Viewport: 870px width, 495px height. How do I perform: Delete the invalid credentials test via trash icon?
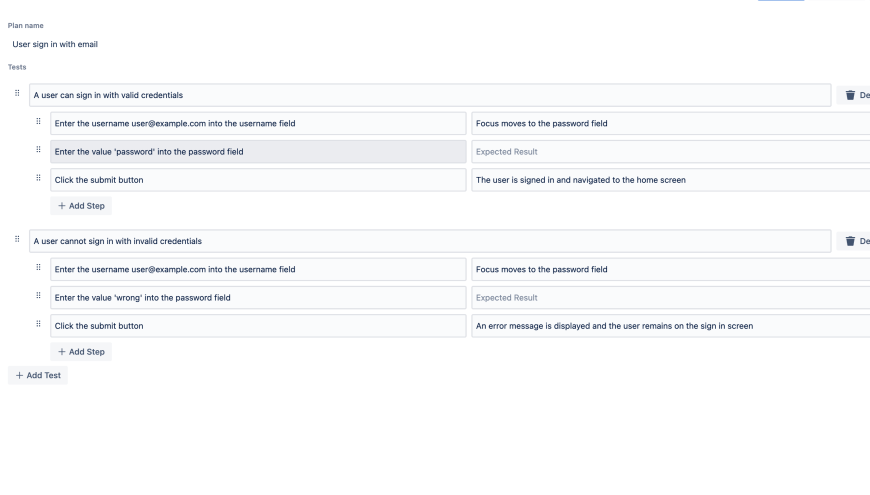(851, 241)
